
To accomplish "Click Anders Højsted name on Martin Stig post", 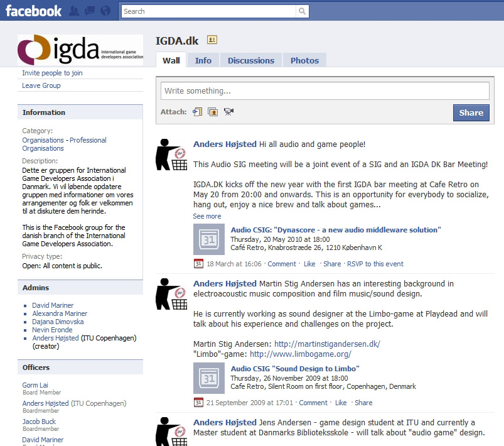I will click(225, 283).
